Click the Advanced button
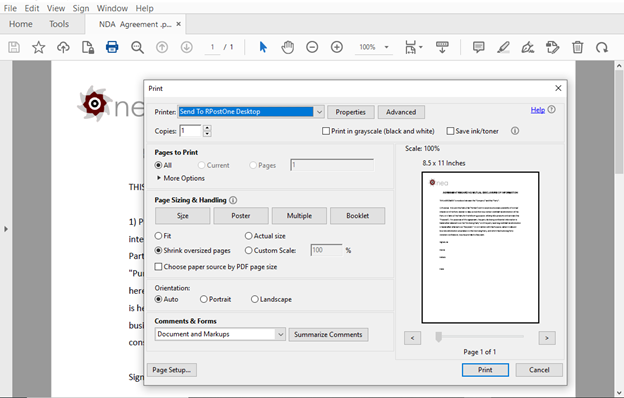 (x=401, y=112)
